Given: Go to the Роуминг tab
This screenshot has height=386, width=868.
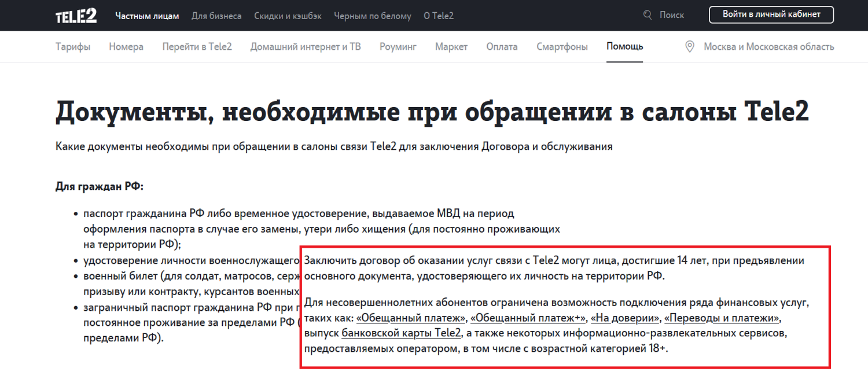Looking at the screenshot, I should coord(398,47).
